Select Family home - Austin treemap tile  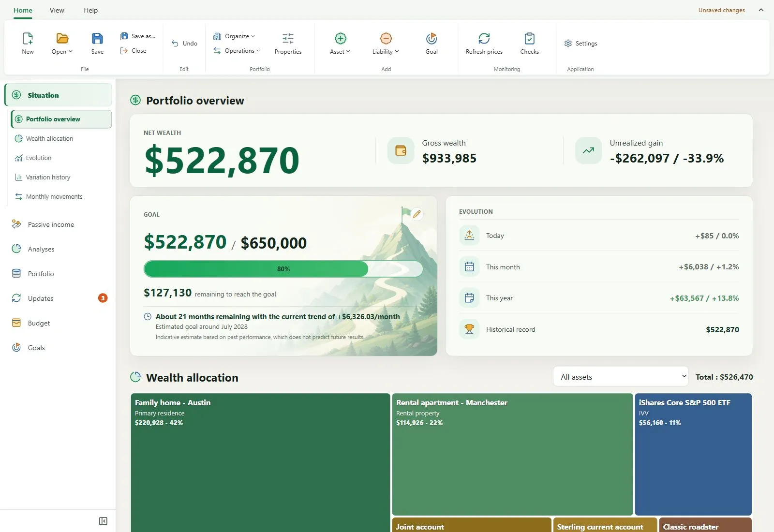click(x=260, y=462)
